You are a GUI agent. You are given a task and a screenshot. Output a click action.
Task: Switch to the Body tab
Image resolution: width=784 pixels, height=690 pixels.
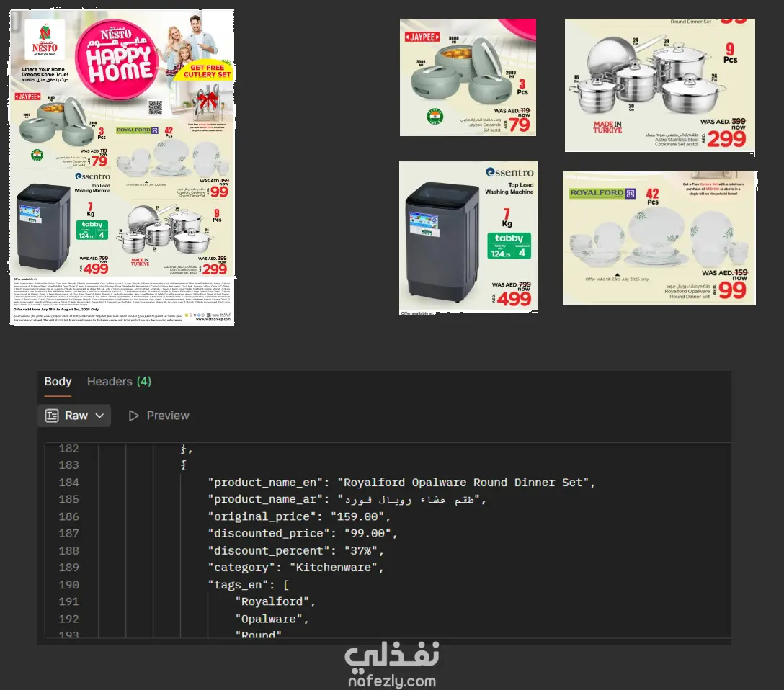point(58,381)
